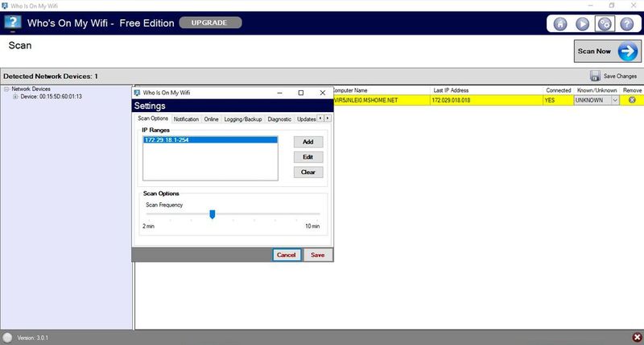Click the Play scan icon in toolbar

tap(582, 24)
